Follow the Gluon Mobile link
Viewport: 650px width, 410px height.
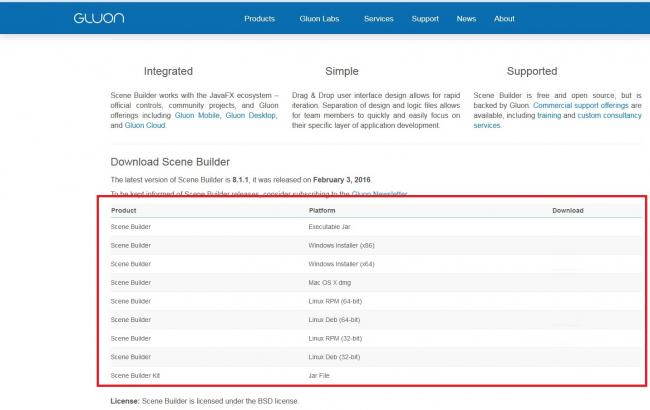197,115
